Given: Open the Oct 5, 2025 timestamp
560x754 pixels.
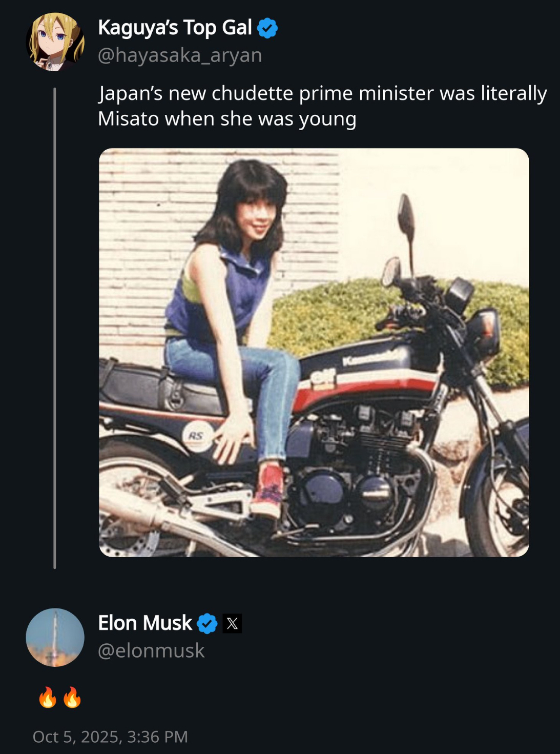Looking at the screenshot, I should pos(110,737).
